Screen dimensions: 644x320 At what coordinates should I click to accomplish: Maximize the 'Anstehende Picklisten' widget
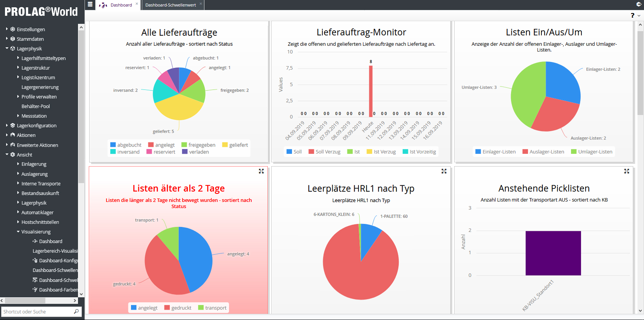[x=627, y=171]
